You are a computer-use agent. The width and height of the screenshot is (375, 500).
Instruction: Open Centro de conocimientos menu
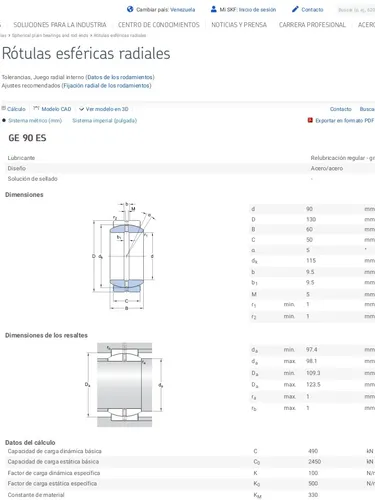coord(159,25)
